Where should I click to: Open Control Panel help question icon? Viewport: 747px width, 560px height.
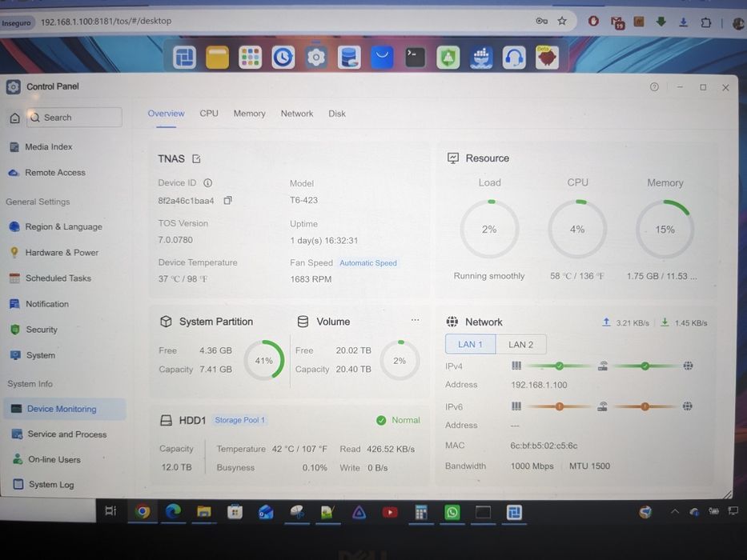click(654, 86)
